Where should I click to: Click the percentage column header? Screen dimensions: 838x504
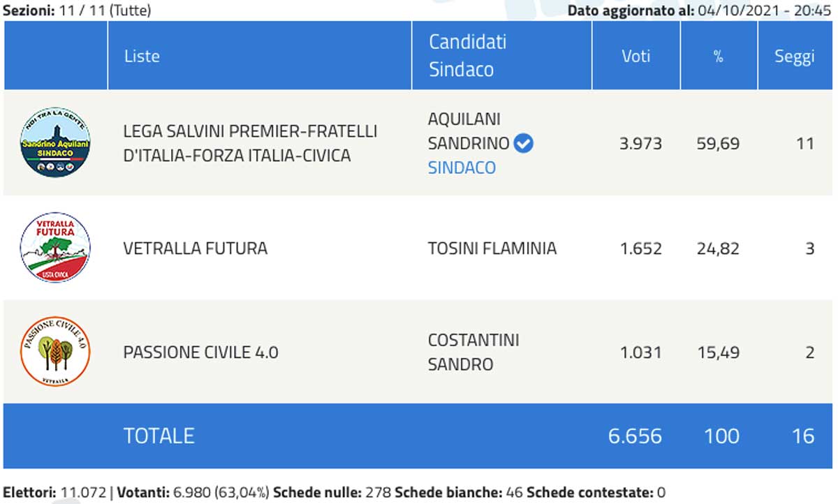click(x=718, y=57)
